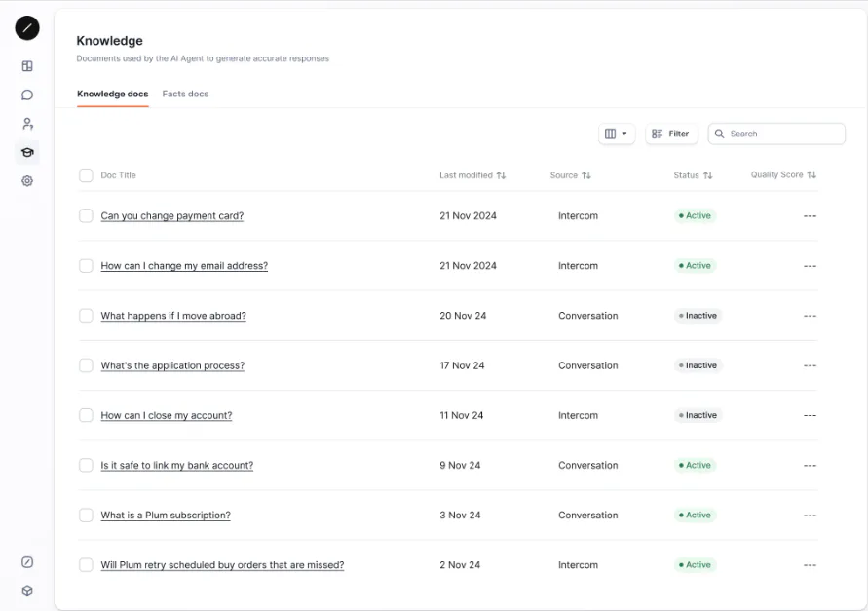
Task: Check the 'What happens if I move abroad?' row
Action: point(86,315)
